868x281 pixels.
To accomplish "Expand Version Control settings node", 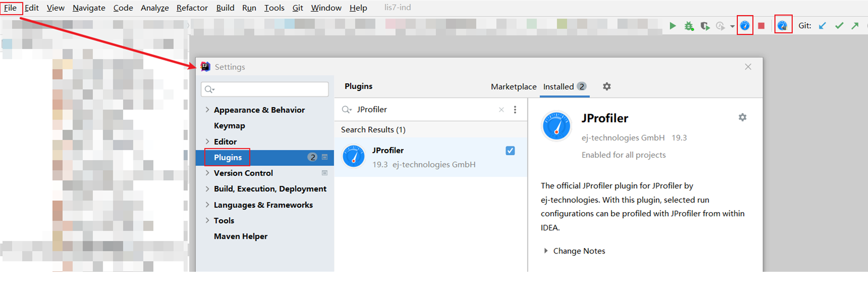I will pos(208,173).
